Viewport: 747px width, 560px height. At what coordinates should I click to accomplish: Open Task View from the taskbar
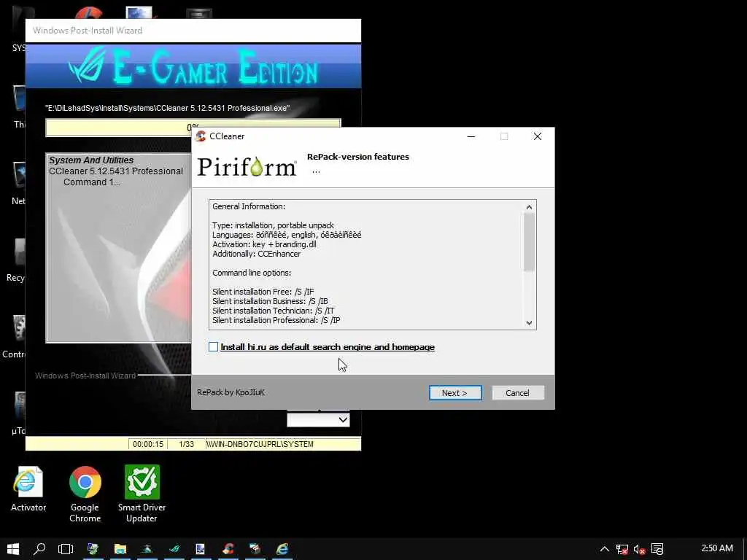click(65, 549)
